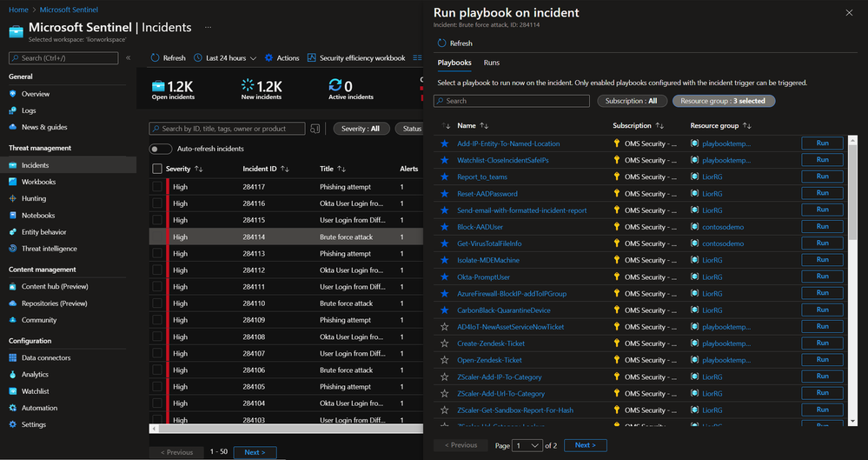Check the box for incident 284112
868x460 pixels.
tap(157, 270)
